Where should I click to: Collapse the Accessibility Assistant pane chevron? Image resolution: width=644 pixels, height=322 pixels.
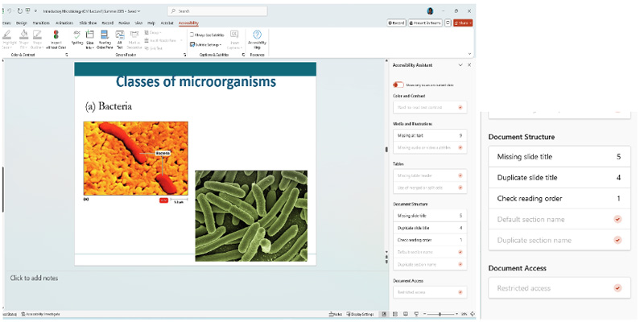tap(460, 64)
